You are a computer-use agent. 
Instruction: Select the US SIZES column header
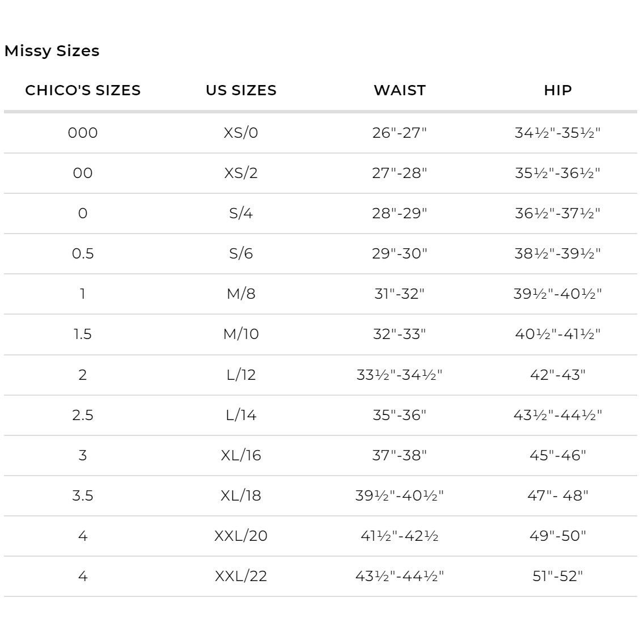[241, 90]
